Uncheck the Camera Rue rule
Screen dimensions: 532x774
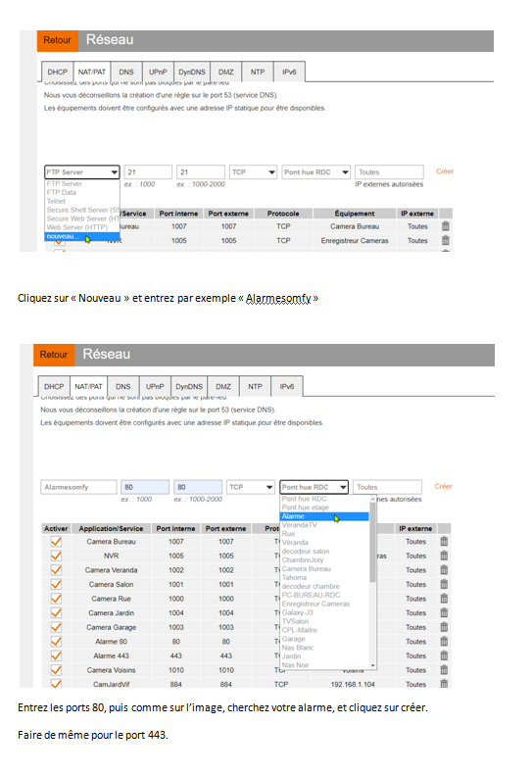pos(56,599)
